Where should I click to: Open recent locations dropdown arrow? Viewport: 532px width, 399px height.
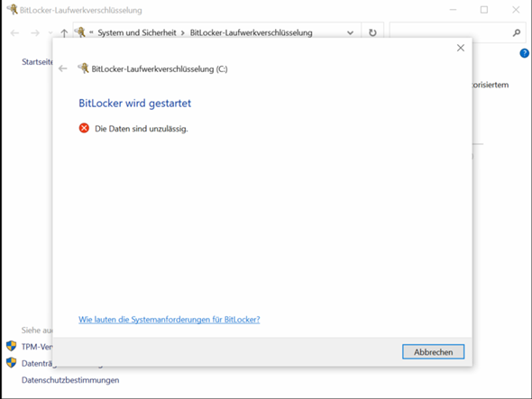pos(50,33)
